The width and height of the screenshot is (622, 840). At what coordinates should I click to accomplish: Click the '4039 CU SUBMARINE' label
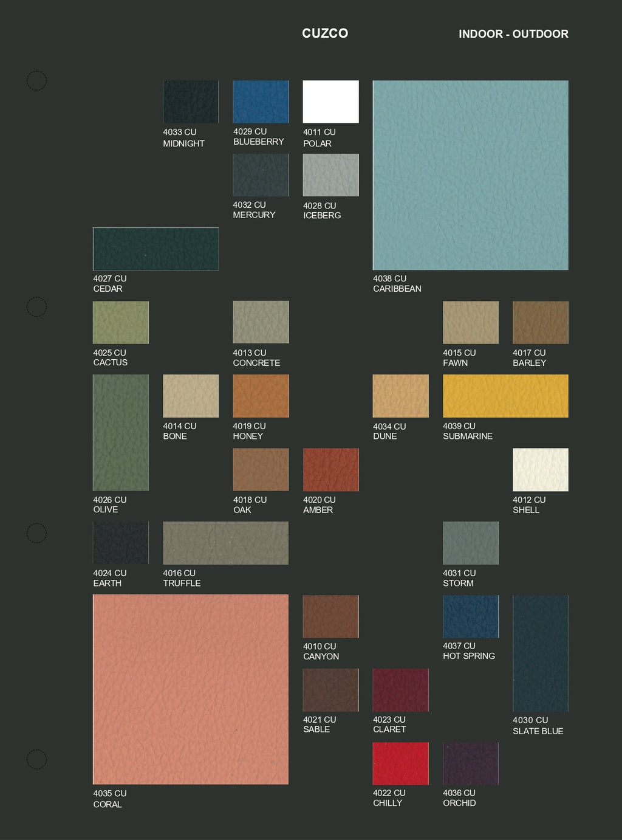point(468,432)
